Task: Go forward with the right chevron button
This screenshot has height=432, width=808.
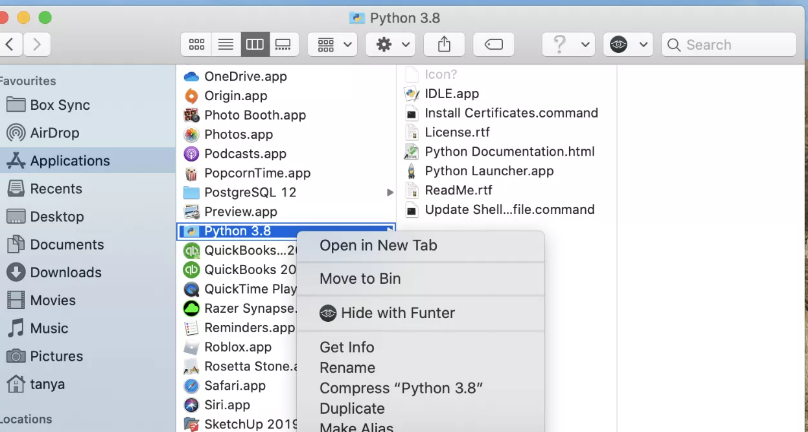Action: pos(37,45)
